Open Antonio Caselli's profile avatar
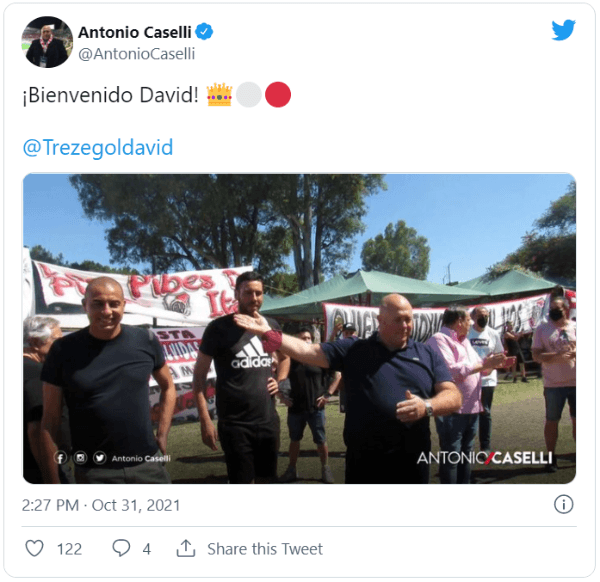This screenshot has width=600, height=582. click(47, 42)
